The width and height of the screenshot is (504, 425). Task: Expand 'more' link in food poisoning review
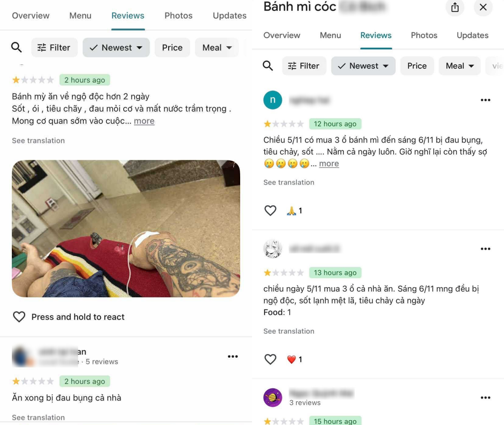pos(144,121)
